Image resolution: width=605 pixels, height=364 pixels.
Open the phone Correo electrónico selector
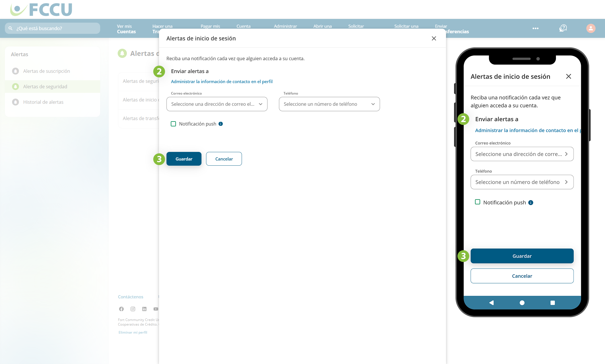pos(522,154)
